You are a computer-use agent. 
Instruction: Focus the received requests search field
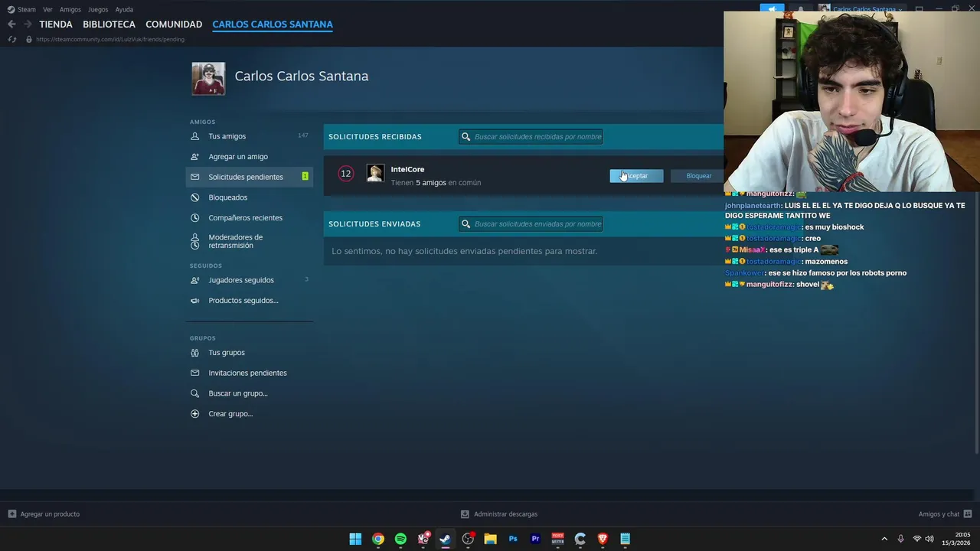[531, 136]
